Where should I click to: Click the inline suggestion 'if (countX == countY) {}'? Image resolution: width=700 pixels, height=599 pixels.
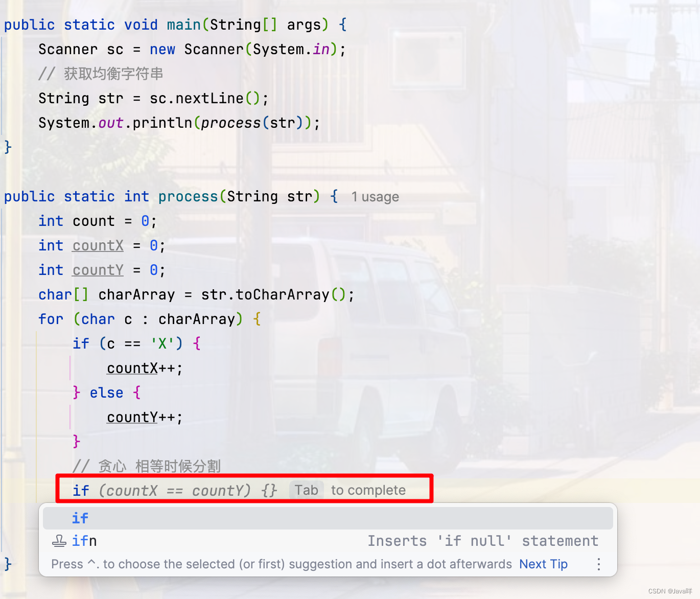[x=175, y=491]
